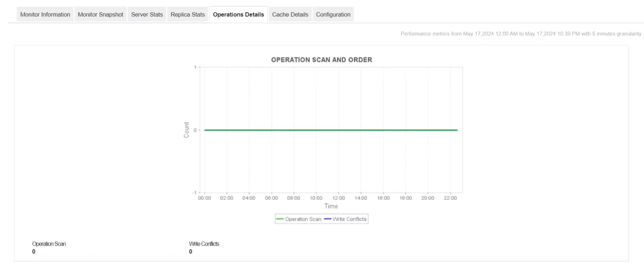Click the y-axis tick label '1'
This screenshot has height=268, width=644.
click(x=195, y=67)
